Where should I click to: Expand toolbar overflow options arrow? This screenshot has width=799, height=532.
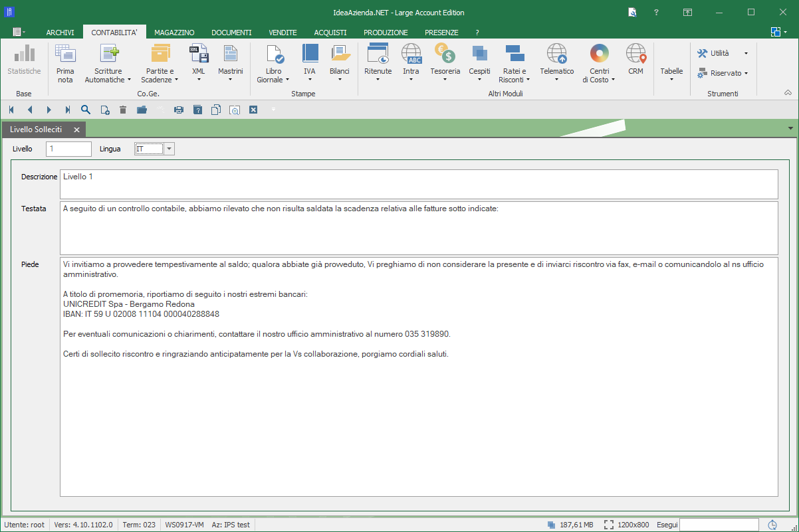coord(273,108)
